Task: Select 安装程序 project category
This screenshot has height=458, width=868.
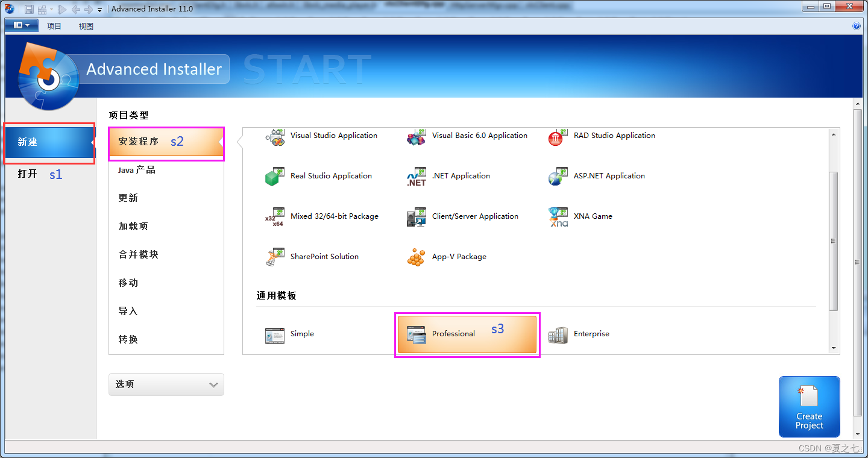Action: click(x=166, y=142)
